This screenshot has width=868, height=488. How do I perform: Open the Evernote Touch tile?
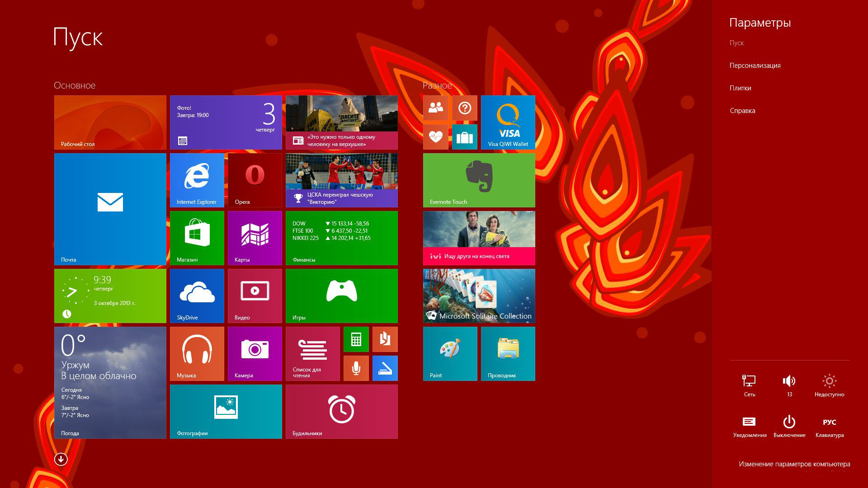click(479, 180)
